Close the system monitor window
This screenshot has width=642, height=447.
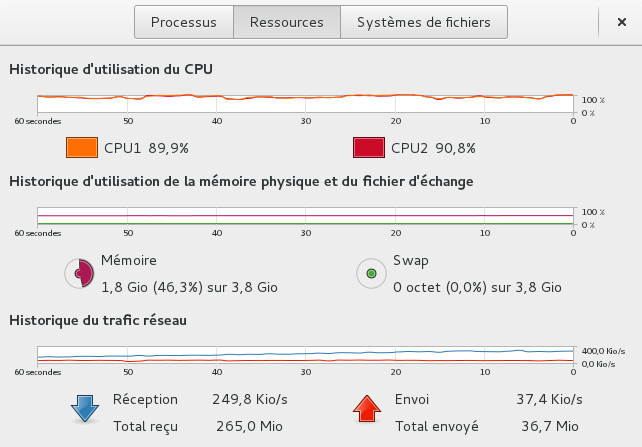(622, 22)
